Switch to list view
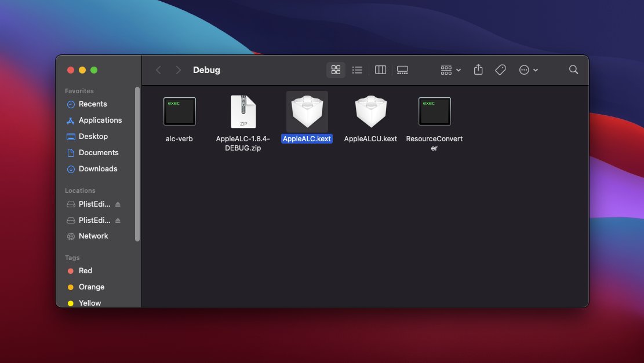This screenshot has width=644, height=363. pos(357,69)
